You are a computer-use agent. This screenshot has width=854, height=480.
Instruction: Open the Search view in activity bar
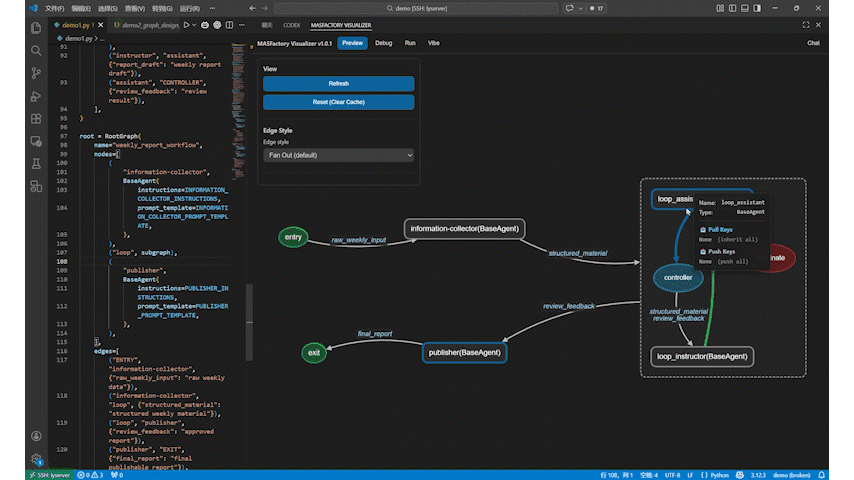click(x=37, y=50)
